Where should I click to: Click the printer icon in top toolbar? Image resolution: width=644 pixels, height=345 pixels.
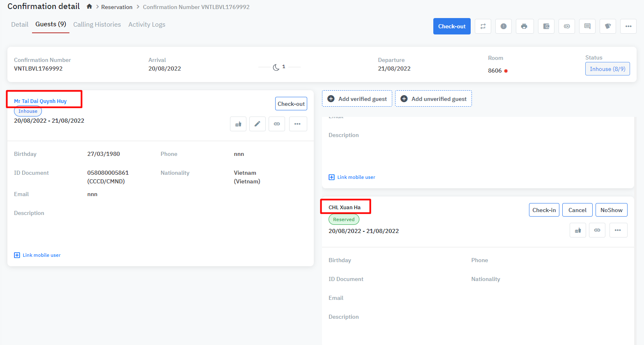(x=524, y=26)
